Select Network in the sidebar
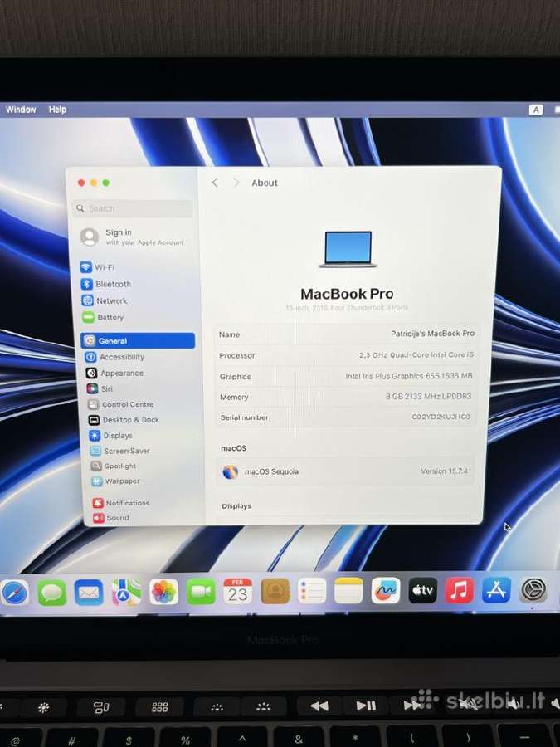Image resolution: width=560 pixels, height=747 pixels. (x=105, y=300)
